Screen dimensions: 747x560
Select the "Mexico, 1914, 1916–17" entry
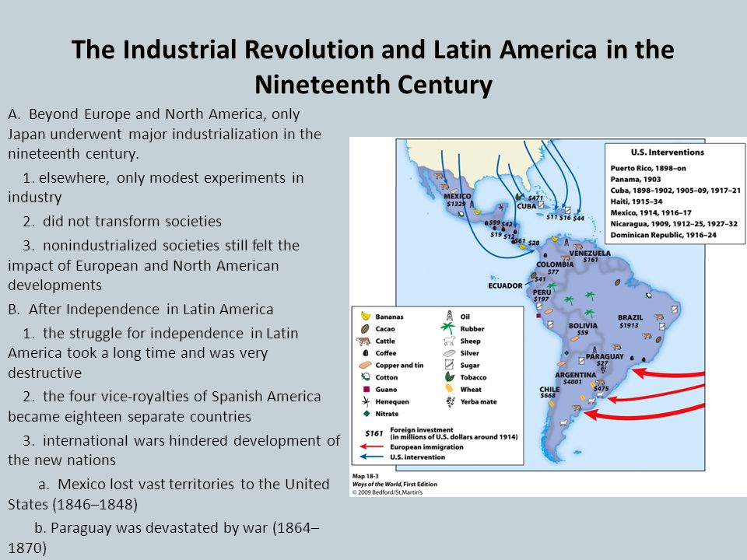coord(651,213)
